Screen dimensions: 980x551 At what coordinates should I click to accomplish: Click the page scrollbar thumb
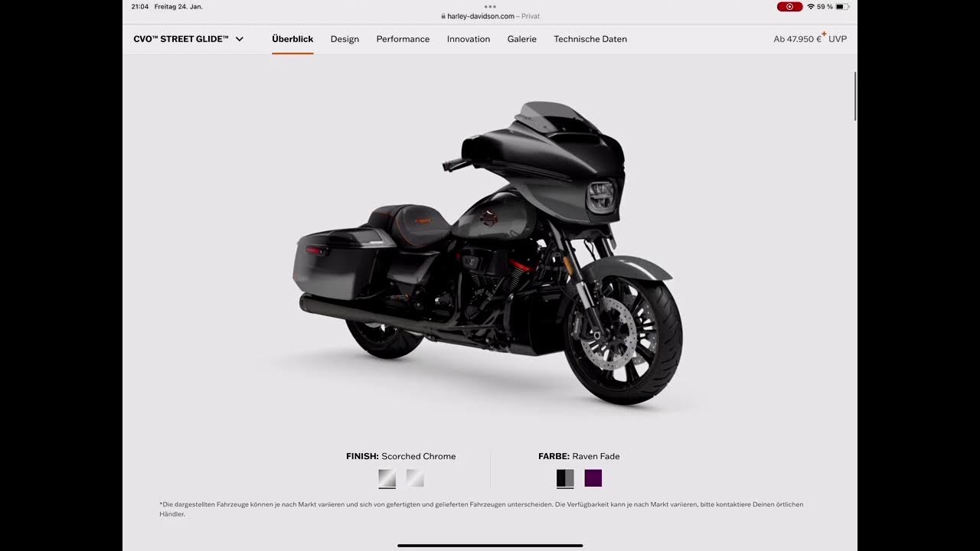[x=854, y=96]
